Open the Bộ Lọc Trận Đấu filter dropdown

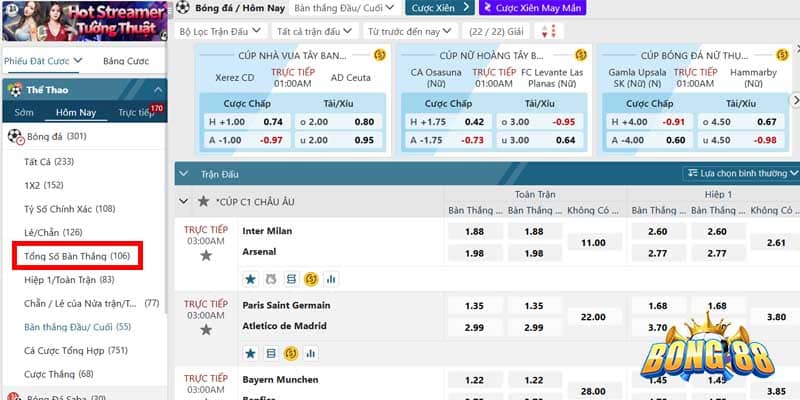[220, 32]
